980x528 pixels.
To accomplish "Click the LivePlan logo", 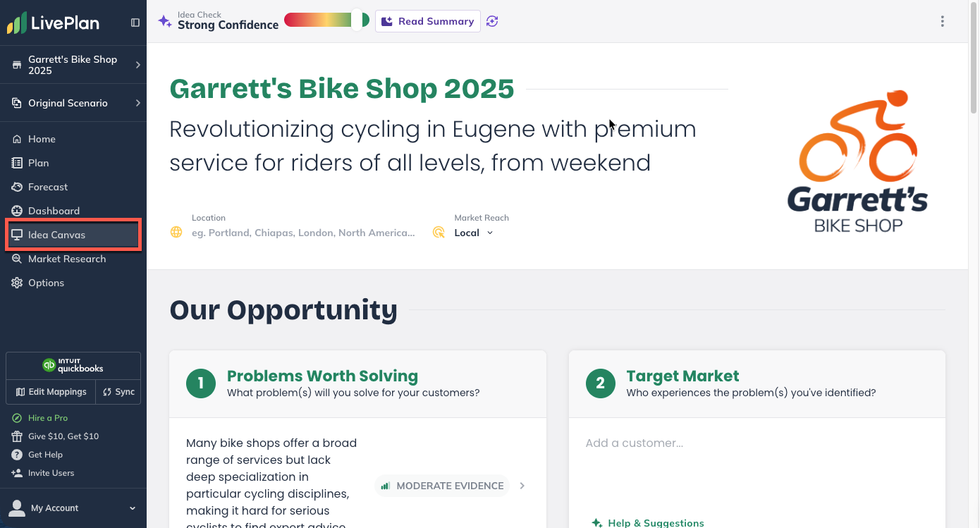I will [x=54, y=23].
